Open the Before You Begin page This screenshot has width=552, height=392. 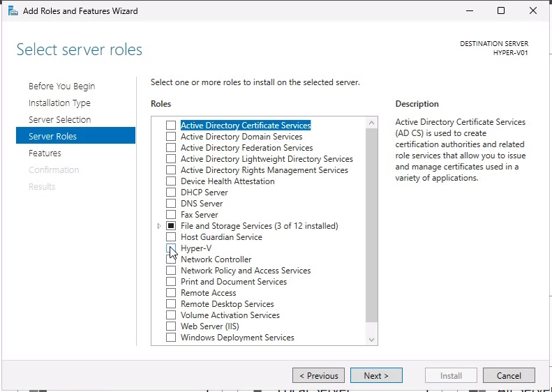(x=61, y=86)
